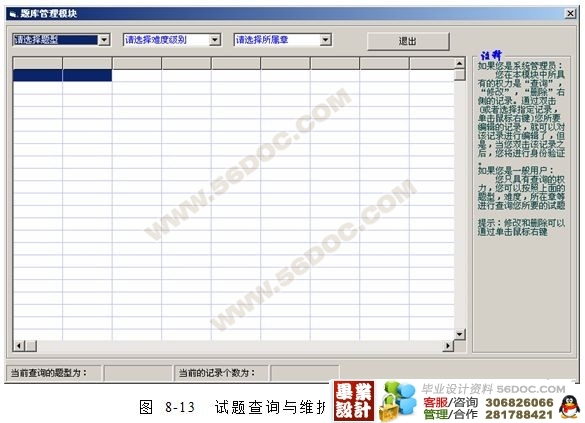Open the 请选择所属章 dropdown arrow

(x=325, y=40)
